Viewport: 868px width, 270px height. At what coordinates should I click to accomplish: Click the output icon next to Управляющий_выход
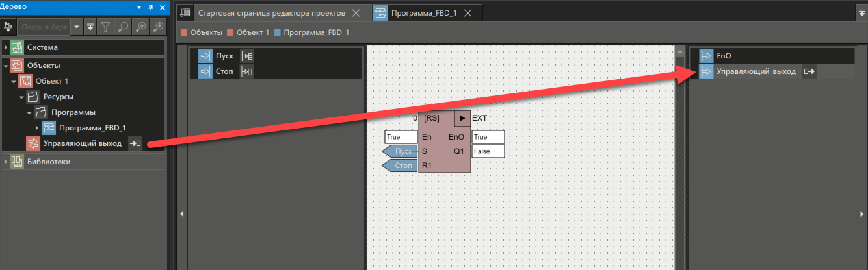[809, 71]
